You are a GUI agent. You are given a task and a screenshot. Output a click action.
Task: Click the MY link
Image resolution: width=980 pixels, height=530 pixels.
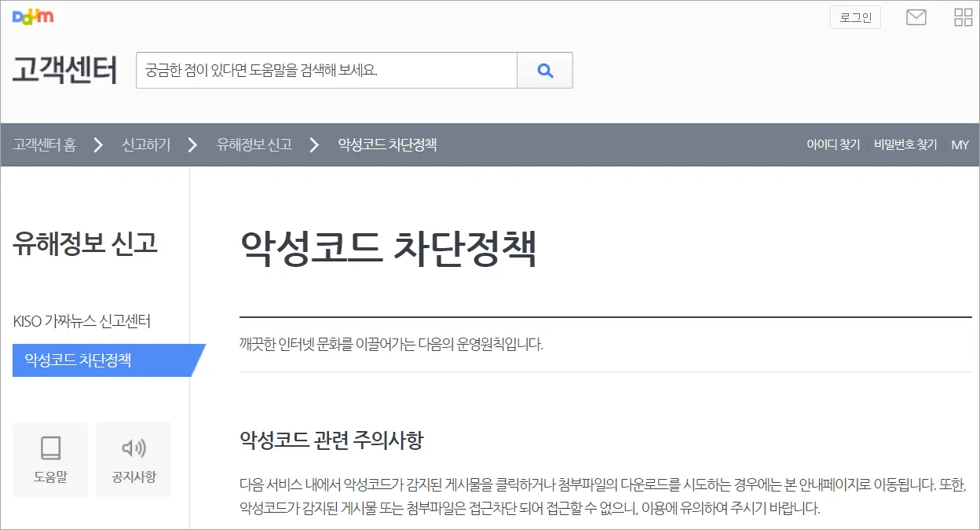960,144
